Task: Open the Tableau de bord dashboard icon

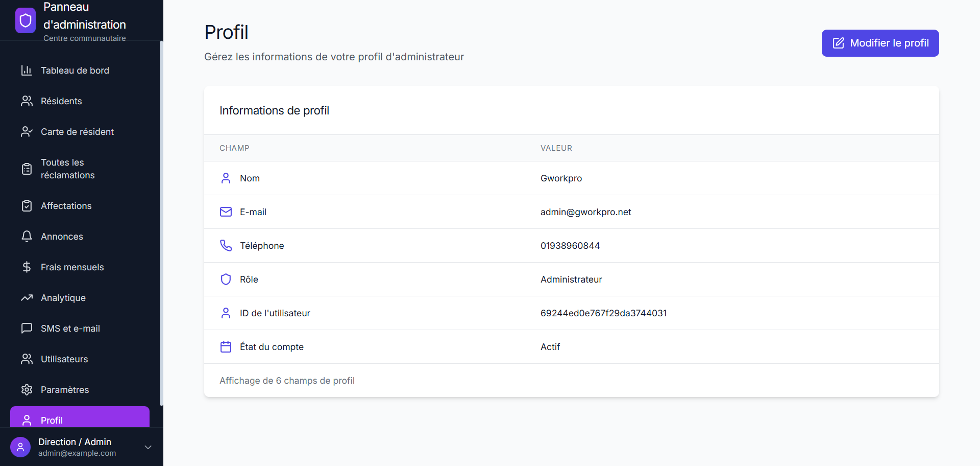Action: click(x=27, y=70)
